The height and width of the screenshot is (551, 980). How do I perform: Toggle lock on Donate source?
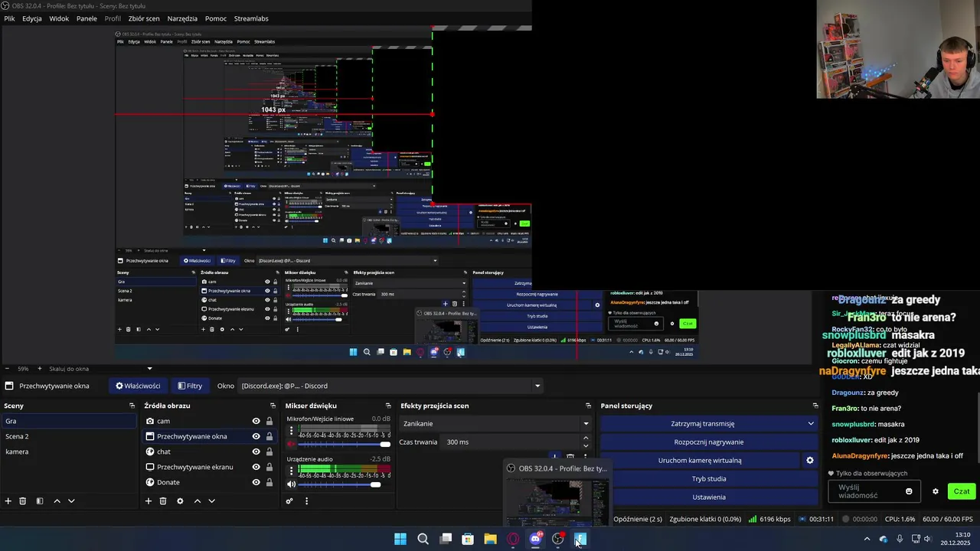pyautogui.click(x=269, y=482)
